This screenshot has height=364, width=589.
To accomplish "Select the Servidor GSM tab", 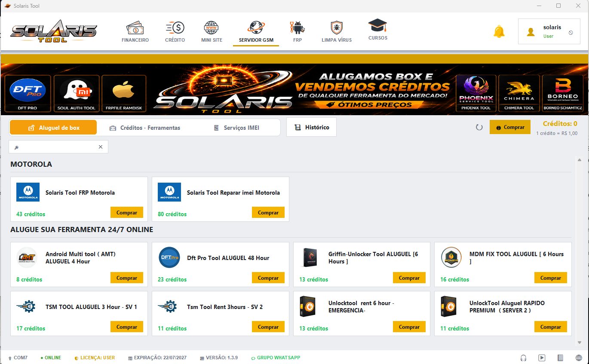I will [x=256, y=32].
